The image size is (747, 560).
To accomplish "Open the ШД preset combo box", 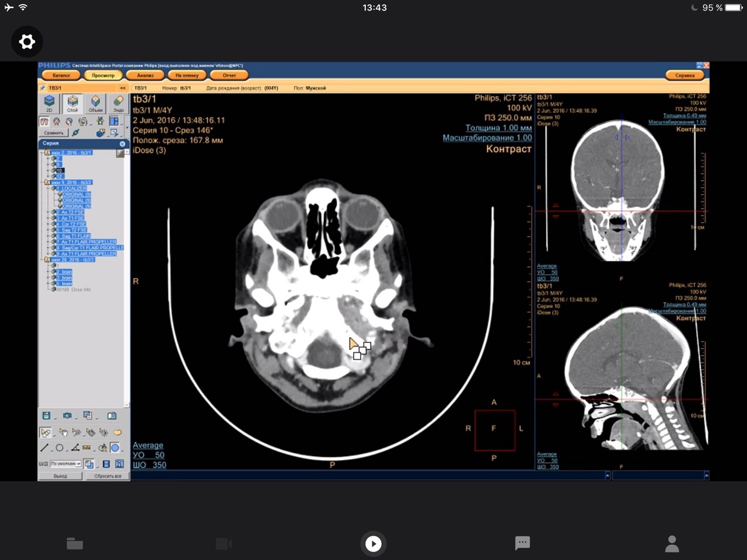I will tap(66, 464).
